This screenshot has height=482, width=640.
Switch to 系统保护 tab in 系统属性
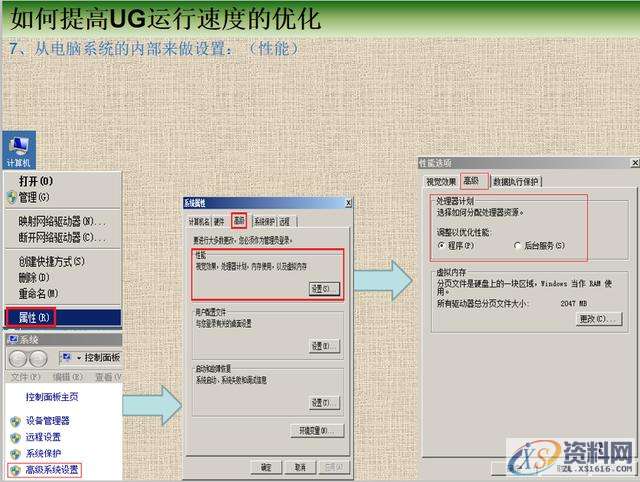pos(264,222)
